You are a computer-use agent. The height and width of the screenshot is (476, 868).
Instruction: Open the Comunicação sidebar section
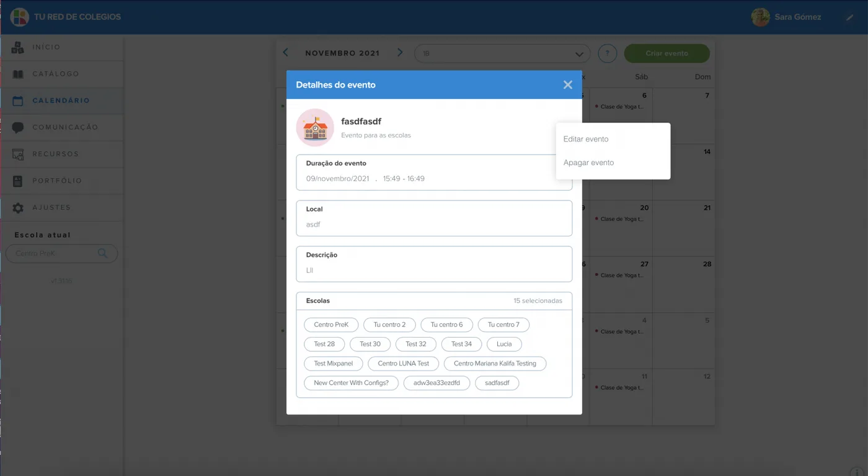point(61,127)
